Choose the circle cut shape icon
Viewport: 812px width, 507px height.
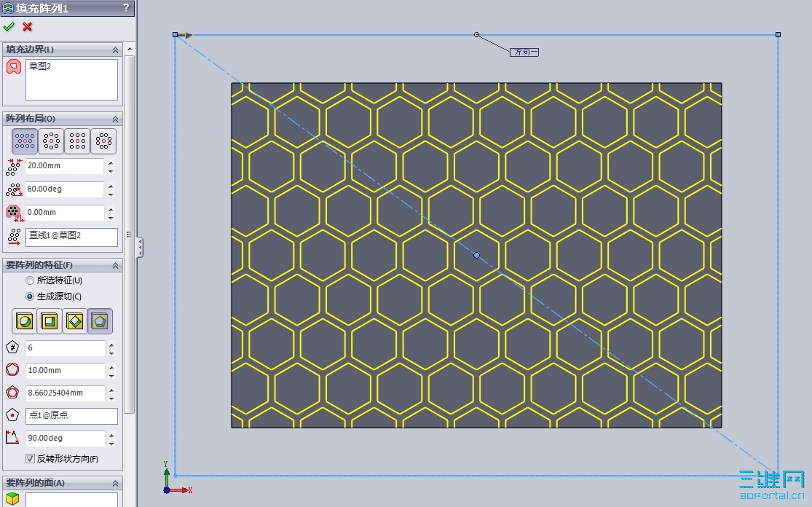pos(24,321)
